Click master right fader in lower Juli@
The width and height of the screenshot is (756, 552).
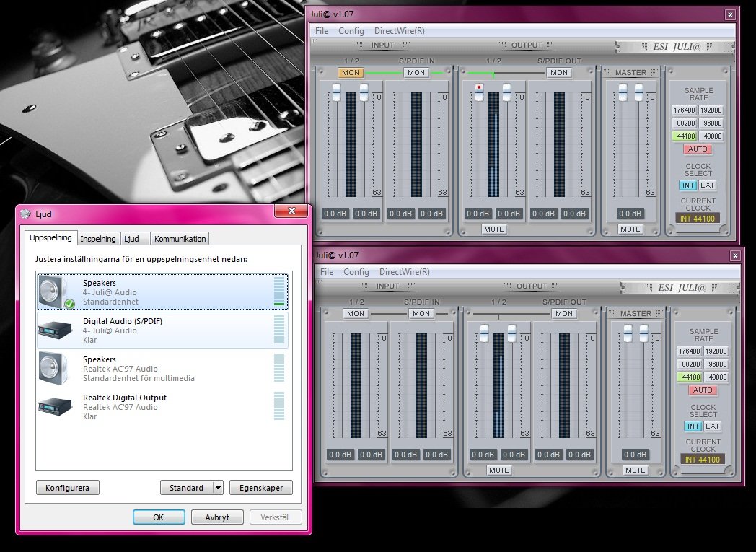(x=643, y=333)
